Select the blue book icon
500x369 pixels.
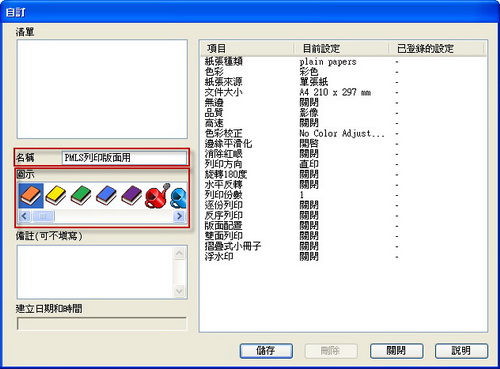pyautogui.click(x=106, y=196)
